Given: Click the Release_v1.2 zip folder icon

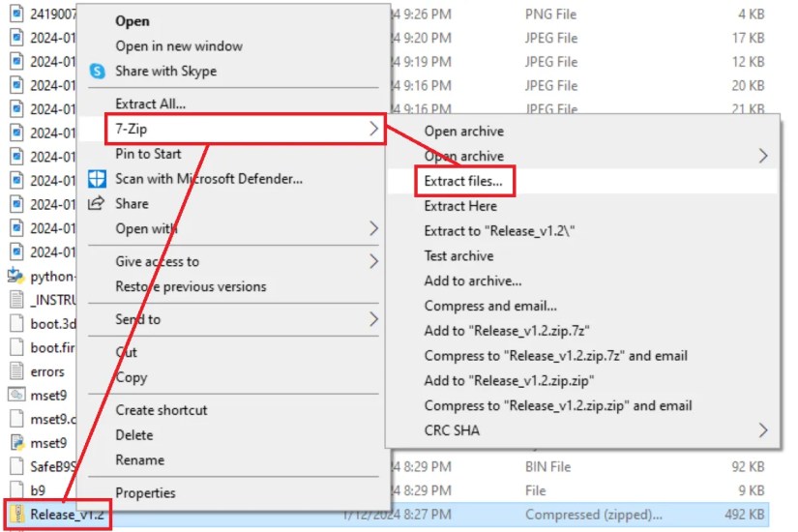Looking at the screenshot, I should 17,515.
